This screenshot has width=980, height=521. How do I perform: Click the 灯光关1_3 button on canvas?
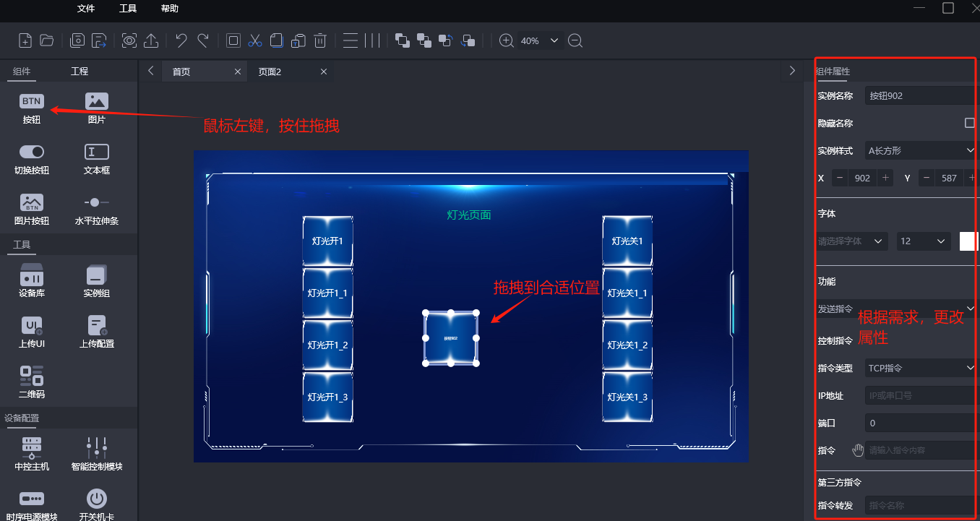(x=627, y=397)
